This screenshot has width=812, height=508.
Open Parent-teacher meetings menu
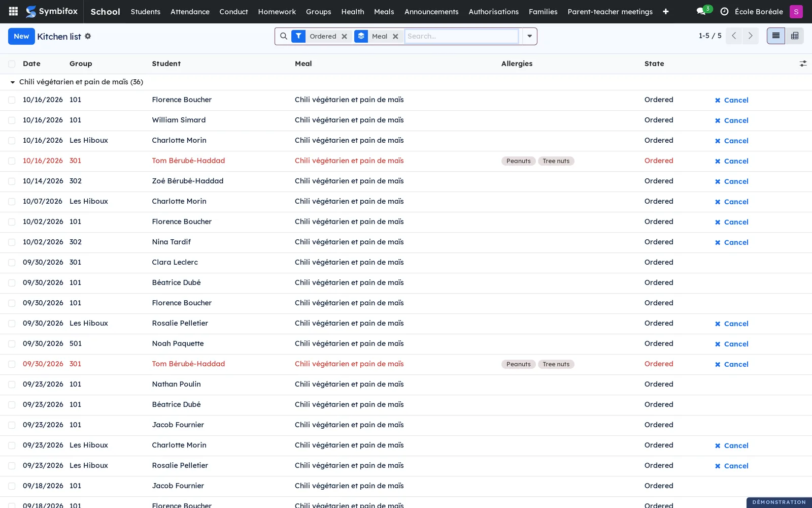(610, 11)
